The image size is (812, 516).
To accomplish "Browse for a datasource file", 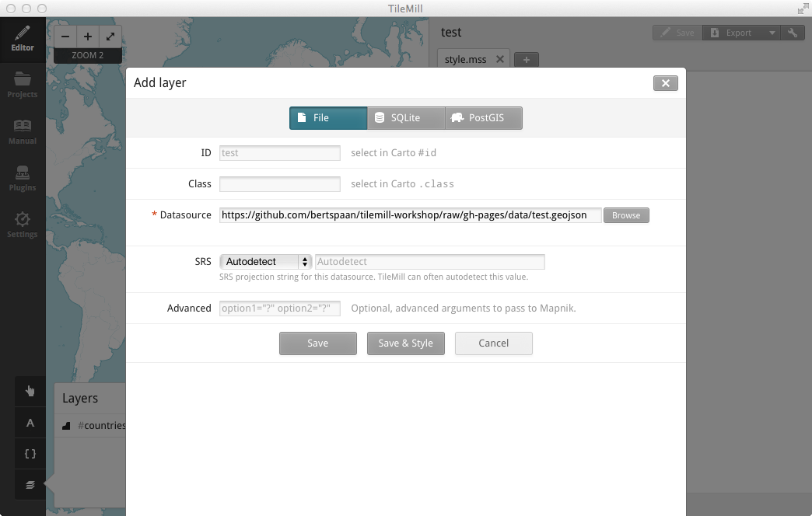I will pyautogui.click(x=626, y=215).
